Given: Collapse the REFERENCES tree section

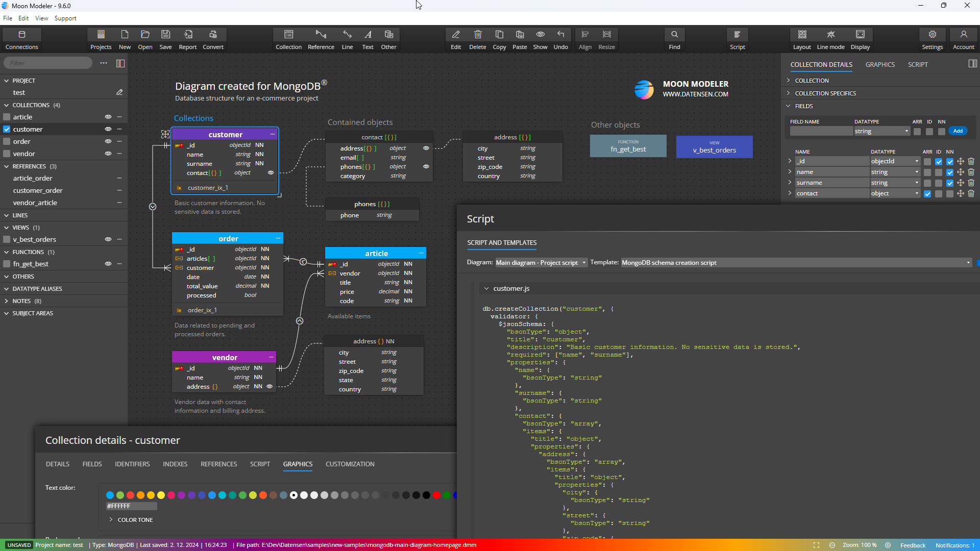Looking at the screenshot, I should pos(7,166).
